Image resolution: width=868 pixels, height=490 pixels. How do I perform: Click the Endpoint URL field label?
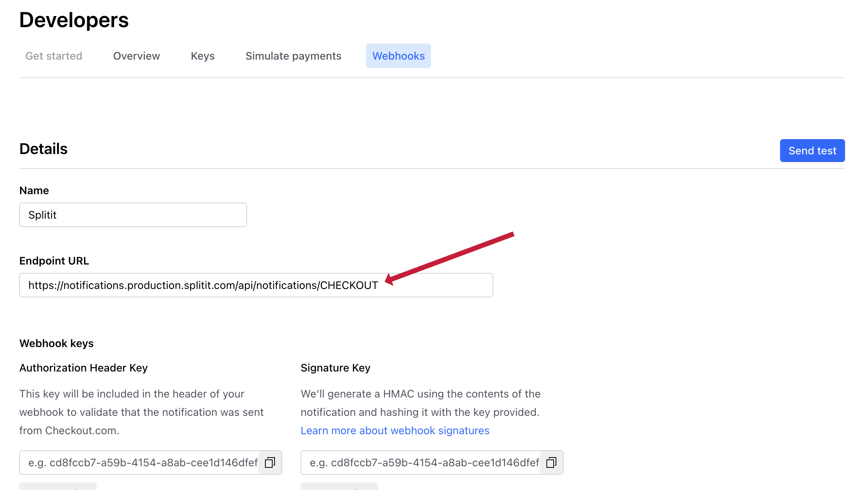[54, 261]
